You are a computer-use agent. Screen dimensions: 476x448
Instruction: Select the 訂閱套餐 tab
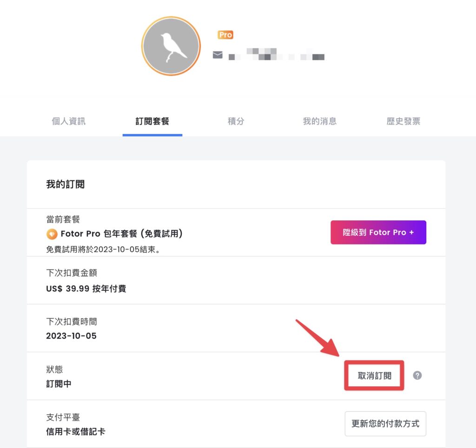152,121
